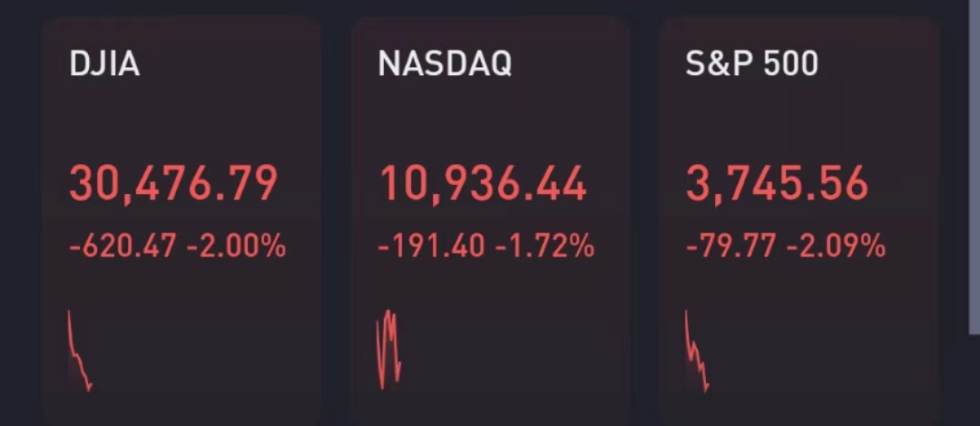Click the S&P 500 price 3,745.56

778,184
